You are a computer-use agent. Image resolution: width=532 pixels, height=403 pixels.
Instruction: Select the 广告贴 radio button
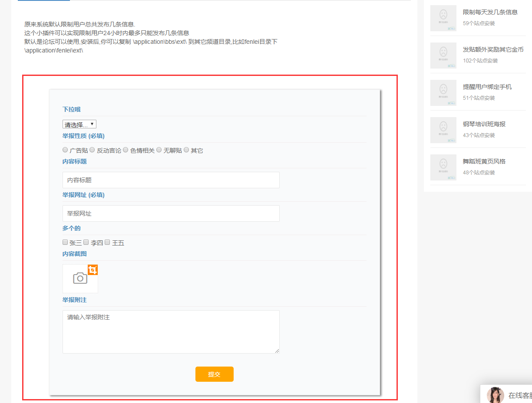(x=65, y=150)
